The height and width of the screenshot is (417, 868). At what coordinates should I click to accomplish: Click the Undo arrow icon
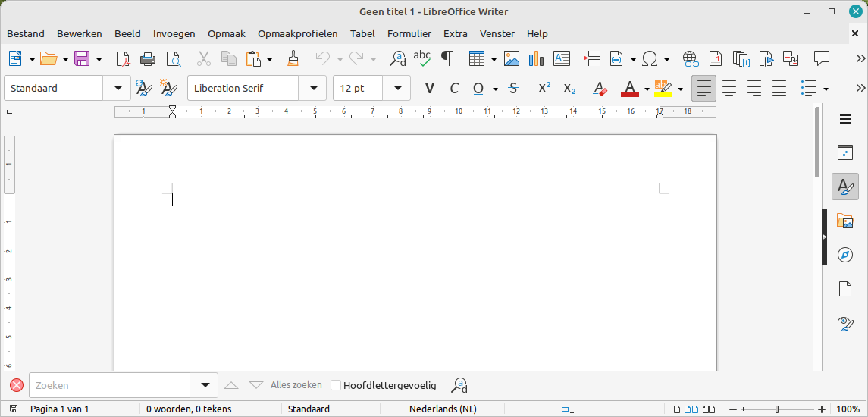pos(322,58)
